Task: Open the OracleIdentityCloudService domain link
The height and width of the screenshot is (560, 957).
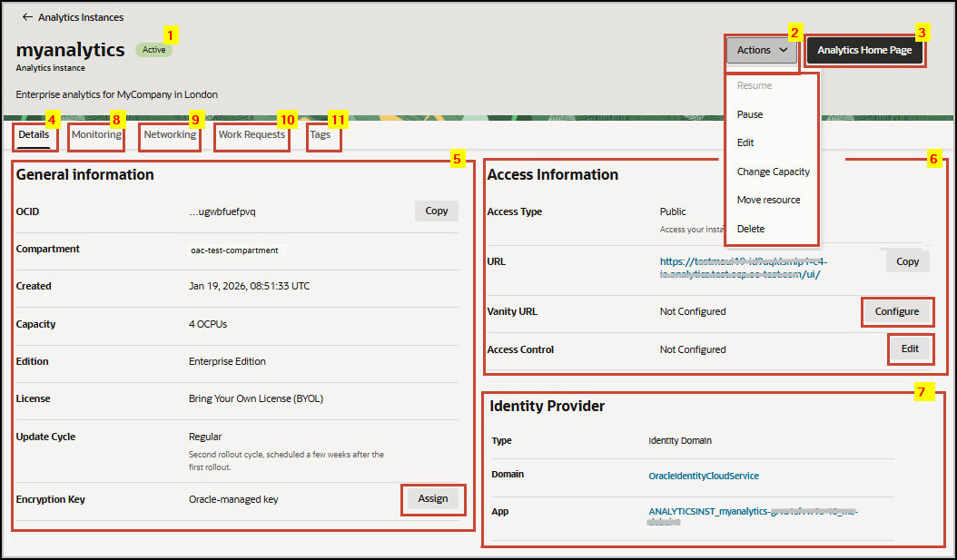Action: (x=704, y=476)
